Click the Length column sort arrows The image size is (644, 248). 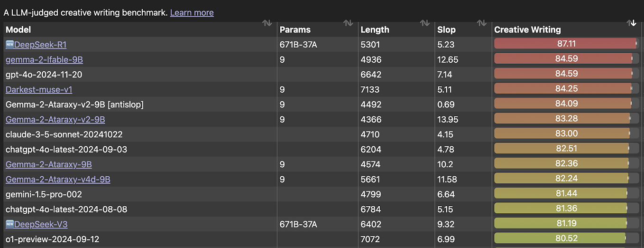click(425, 23)
